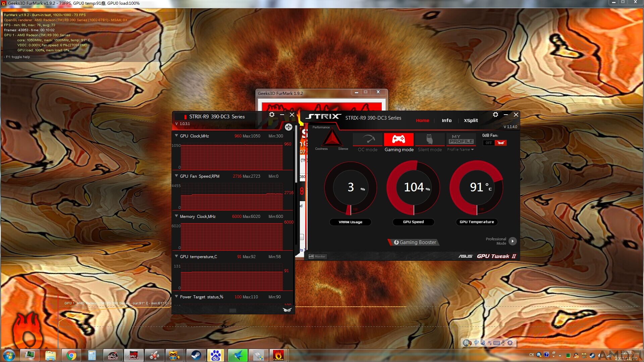The height and width of the screenshot is (362, 644).
Task: Open Steam taskbar icon
Action: click(196, 355)
